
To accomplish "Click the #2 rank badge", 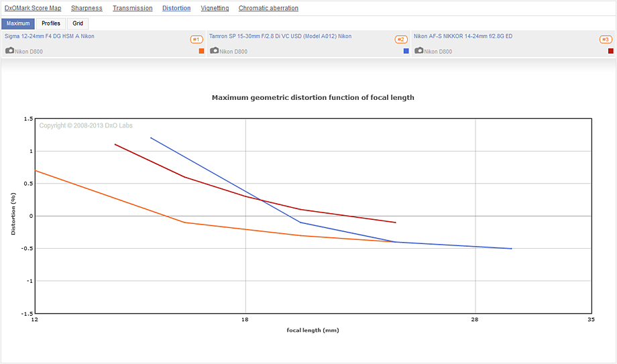I will [401, 40].
